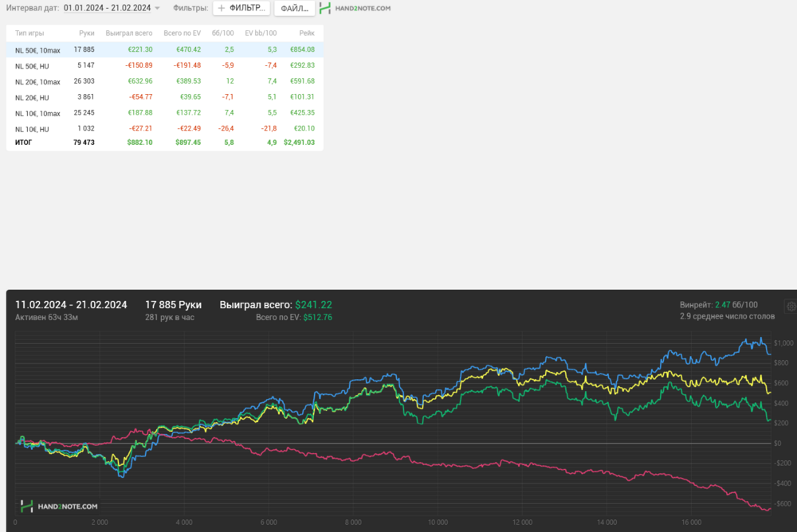797x532 pixels.
Task: Select the NL 20€, 10max row
Action: (x=165, y=81)
